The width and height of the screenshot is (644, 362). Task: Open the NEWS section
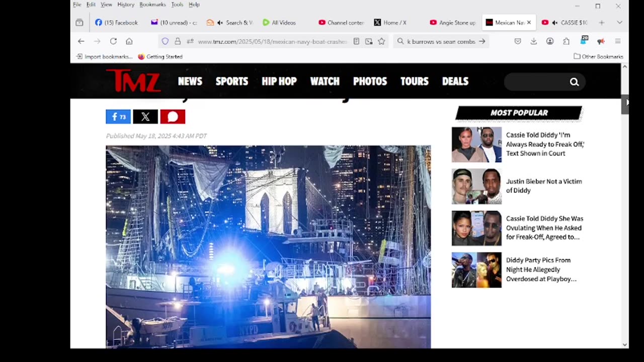tap(190, 81)
